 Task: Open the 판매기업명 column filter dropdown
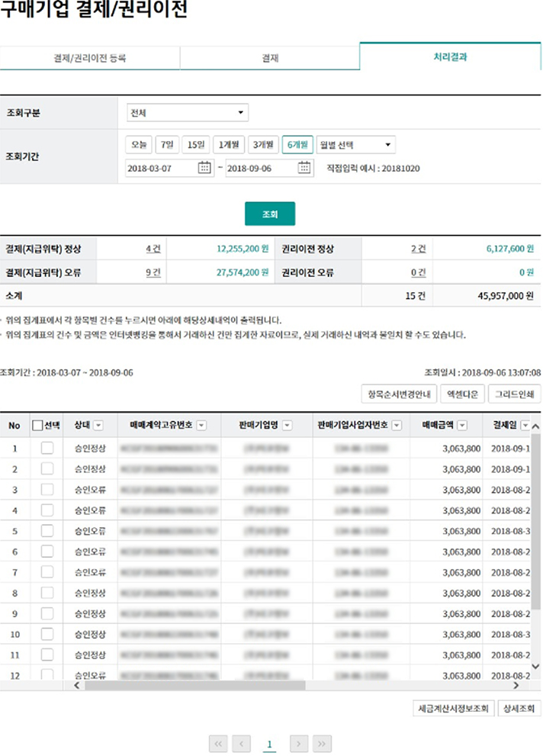coord(288,426)
